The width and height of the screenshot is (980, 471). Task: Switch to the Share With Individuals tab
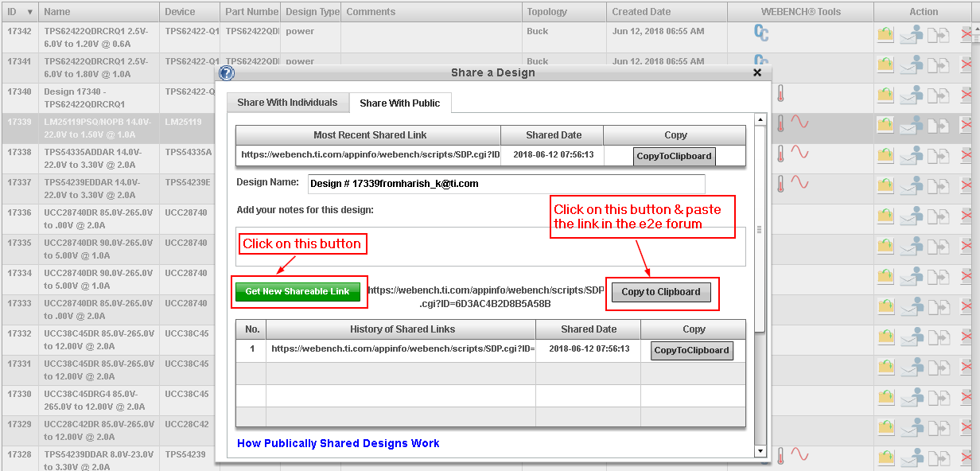point(287,103)
